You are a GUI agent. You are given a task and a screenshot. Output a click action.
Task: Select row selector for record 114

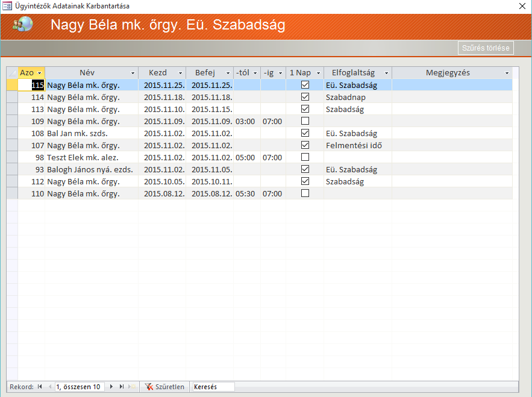pos(12,97)
